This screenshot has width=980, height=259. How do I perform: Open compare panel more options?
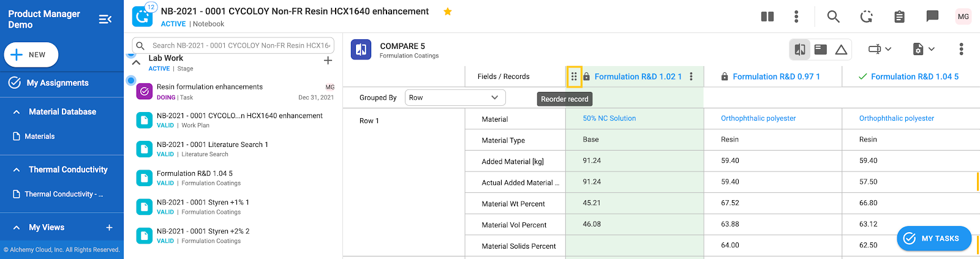(961, 49)
